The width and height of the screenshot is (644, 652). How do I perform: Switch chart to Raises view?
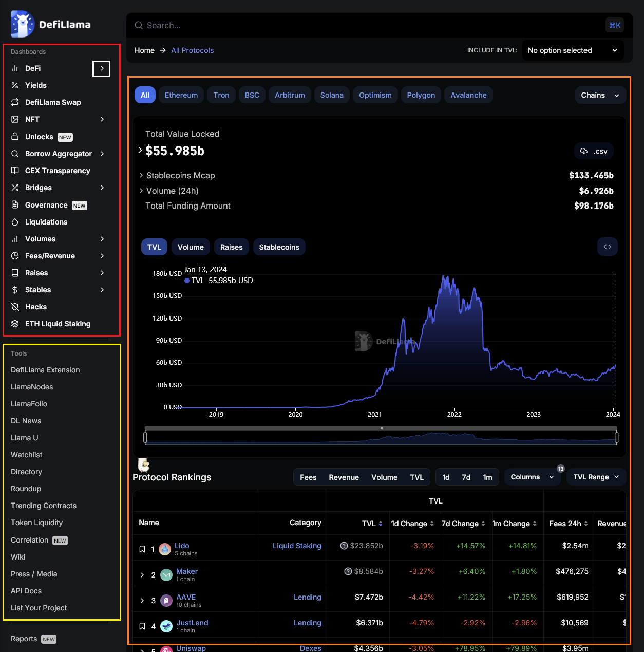(232, 247)
